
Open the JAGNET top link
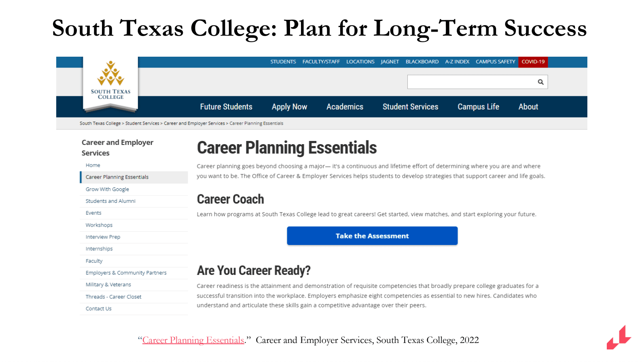(390, 62)
